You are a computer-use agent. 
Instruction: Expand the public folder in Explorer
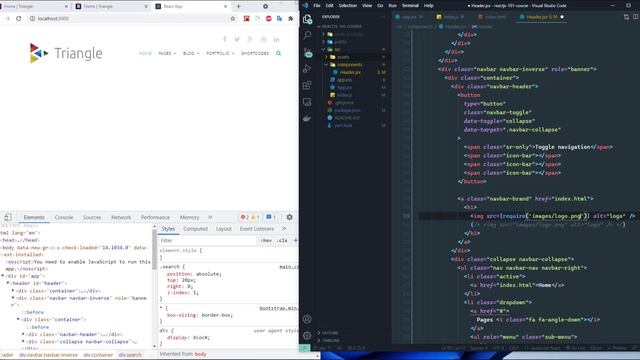(340, 42)
